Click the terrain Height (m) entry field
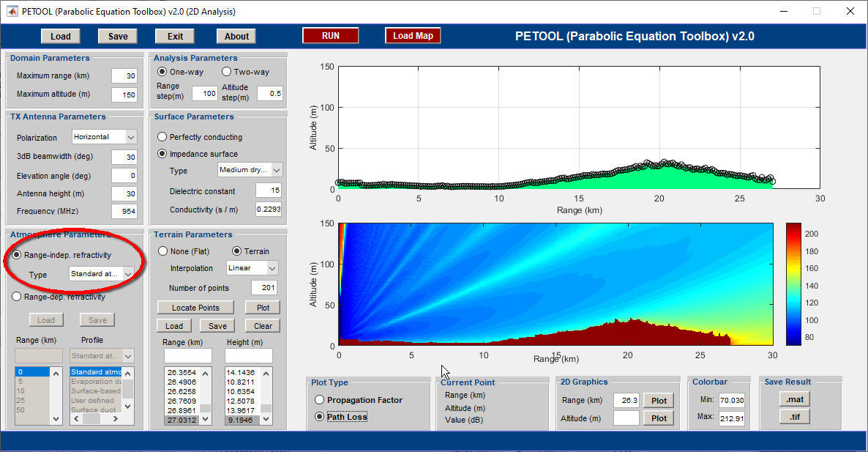 [x=249, y=355]
